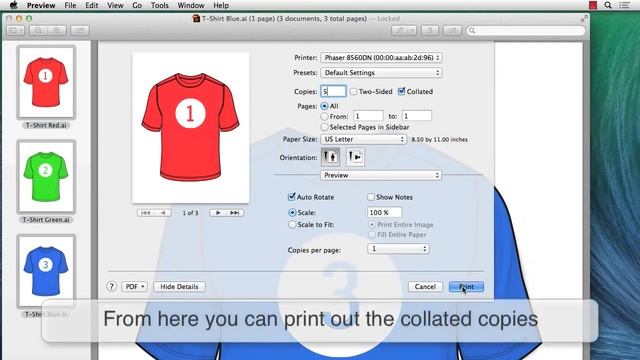Click the red recording icon in menu bar
640x360 pixels.
593,5
